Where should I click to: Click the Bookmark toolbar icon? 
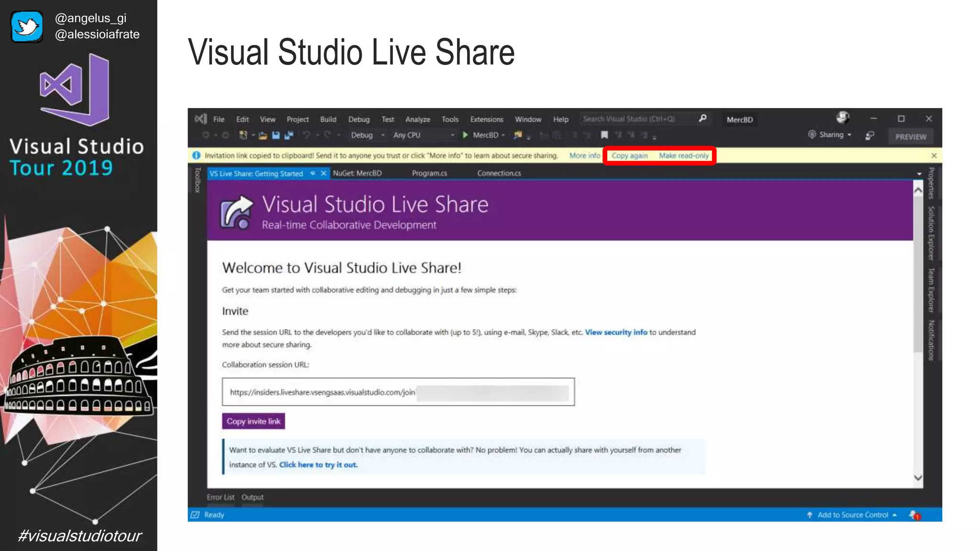tap(604, 135)
